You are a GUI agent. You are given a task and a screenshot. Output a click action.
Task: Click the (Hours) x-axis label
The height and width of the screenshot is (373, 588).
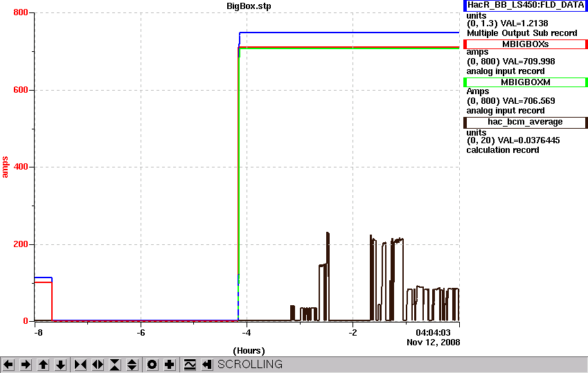[249, 351]
